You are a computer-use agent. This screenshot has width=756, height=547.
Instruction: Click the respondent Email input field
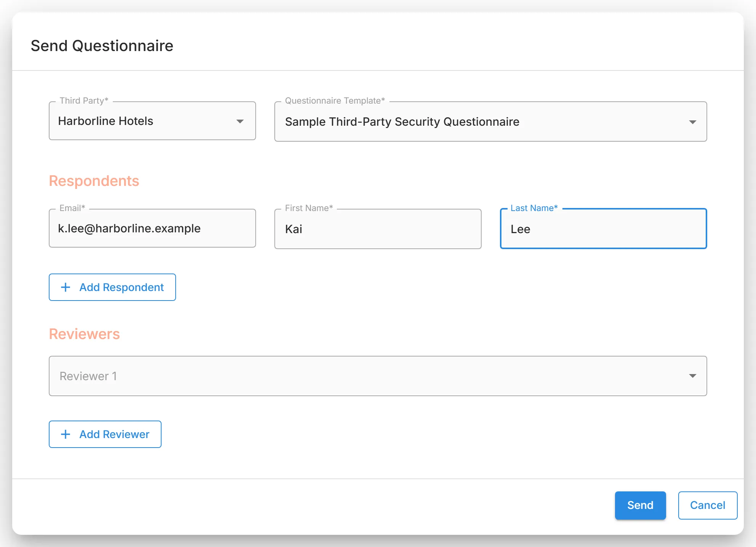[152, 229]
